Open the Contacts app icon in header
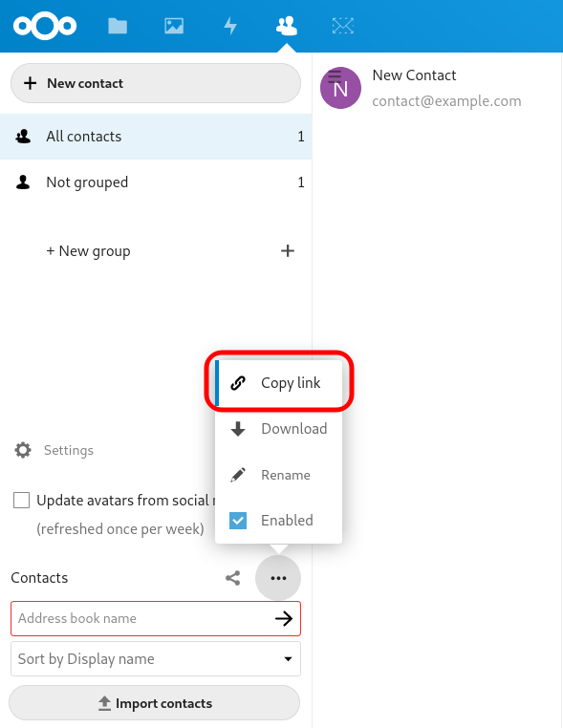This screenshot has height=728, width=563. (287, 26)
